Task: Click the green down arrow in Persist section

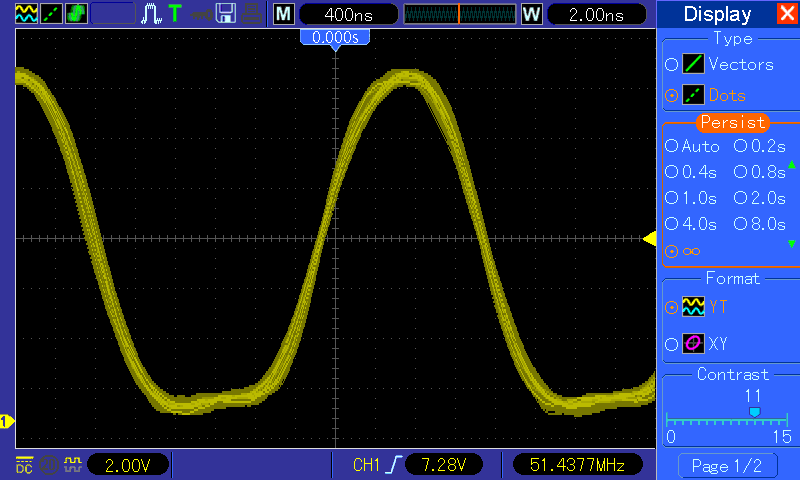Action: [791, 244]
